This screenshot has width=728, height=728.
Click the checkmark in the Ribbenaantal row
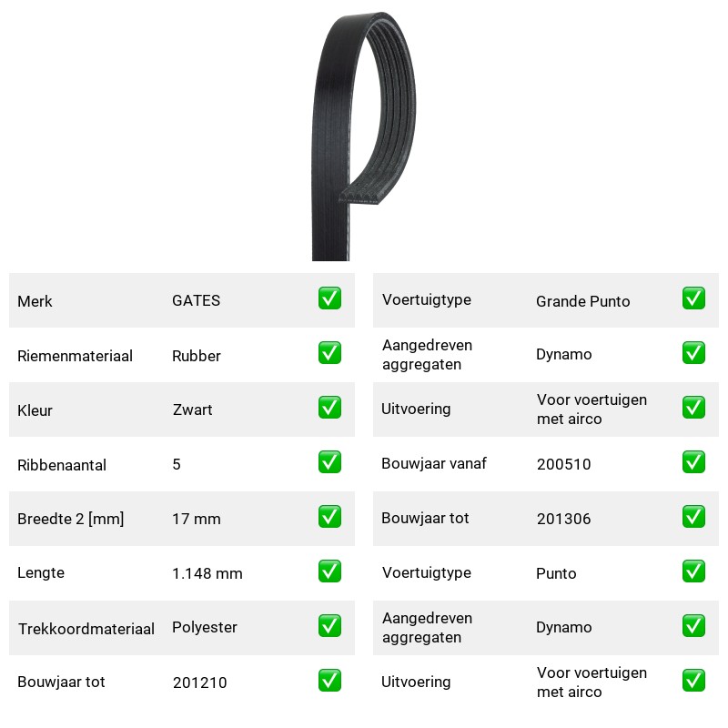tap(329, 462)
